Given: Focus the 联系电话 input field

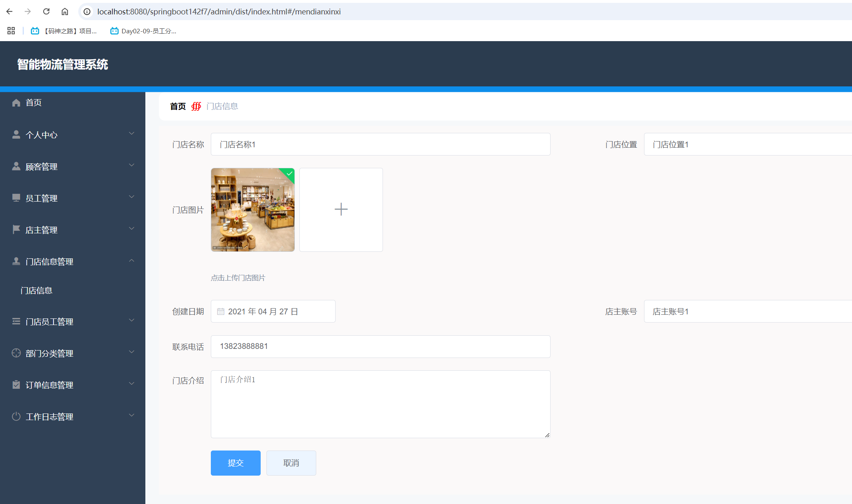Looking at the screenshot, I should point(380,346).
